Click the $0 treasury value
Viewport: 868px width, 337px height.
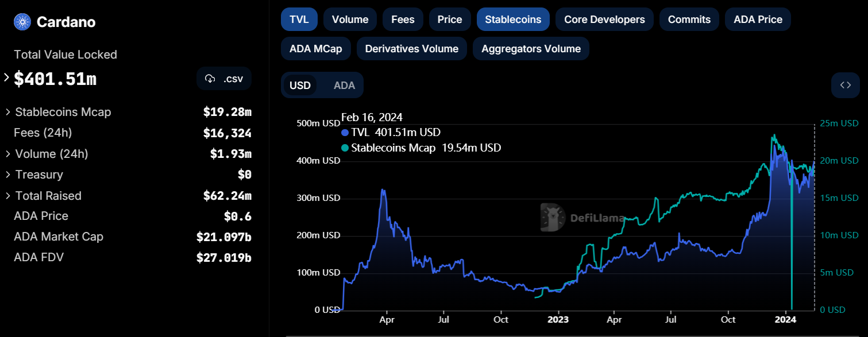(x=244, y=175)
